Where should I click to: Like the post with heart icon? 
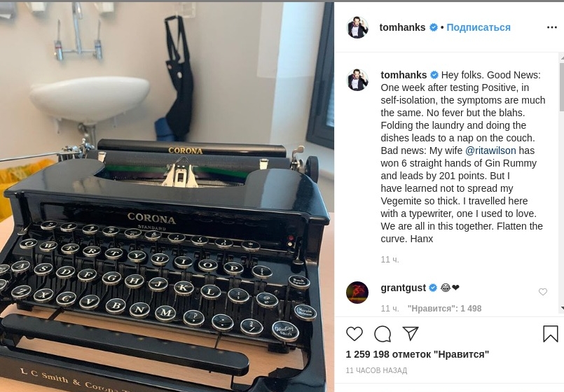click(x=355, y=334)
